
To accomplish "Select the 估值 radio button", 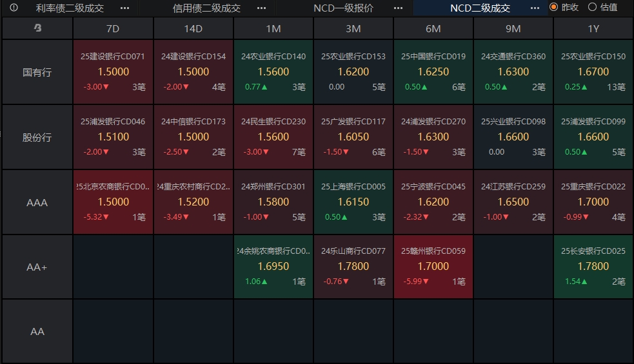I will (x=592, y=7).
